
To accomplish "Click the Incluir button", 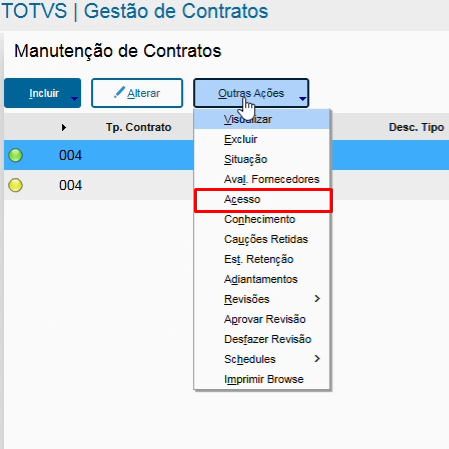I will (43, 93).
